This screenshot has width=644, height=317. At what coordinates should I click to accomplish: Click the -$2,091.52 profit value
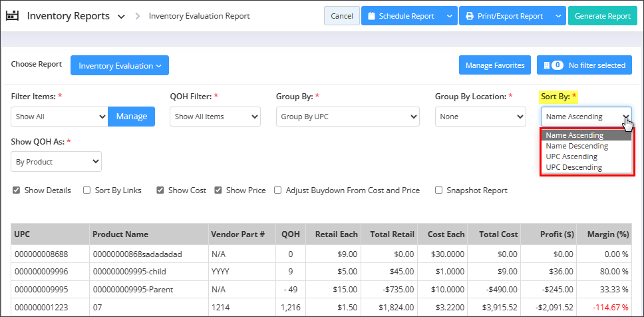(554, 307)
